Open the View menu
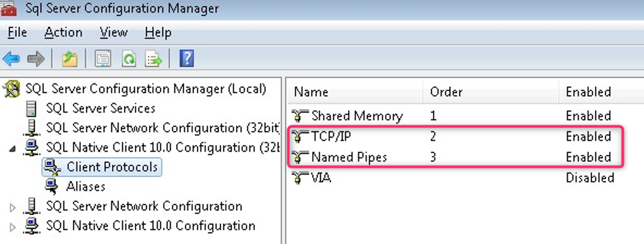The image size is (644, 244). pyautogui.click(x=113, y=32)
